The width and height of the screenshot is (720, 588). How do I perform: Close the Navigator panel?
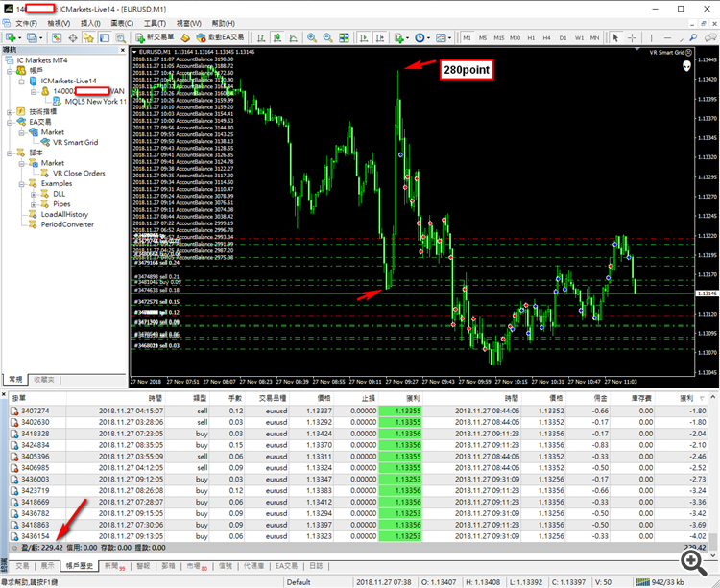coord(123,50)
